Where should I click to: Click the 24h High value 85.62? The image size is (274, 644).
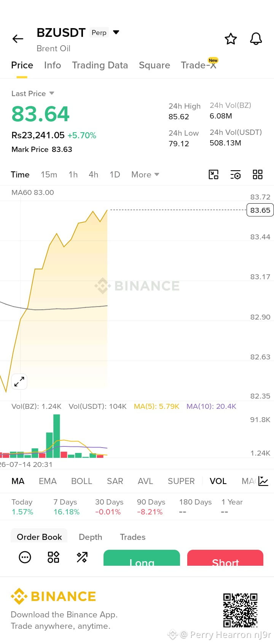click(x=179, y=117)
